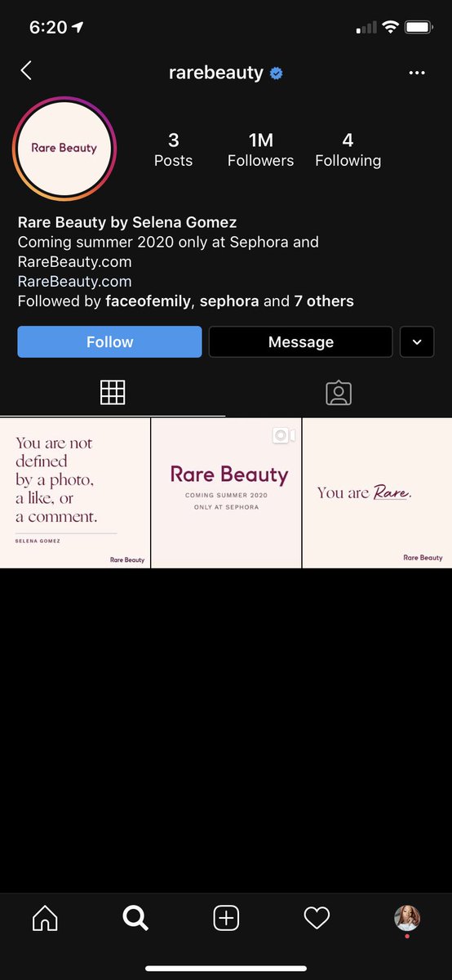Follow the rarebeauty account
452x980 pixels.
point(109,342)
